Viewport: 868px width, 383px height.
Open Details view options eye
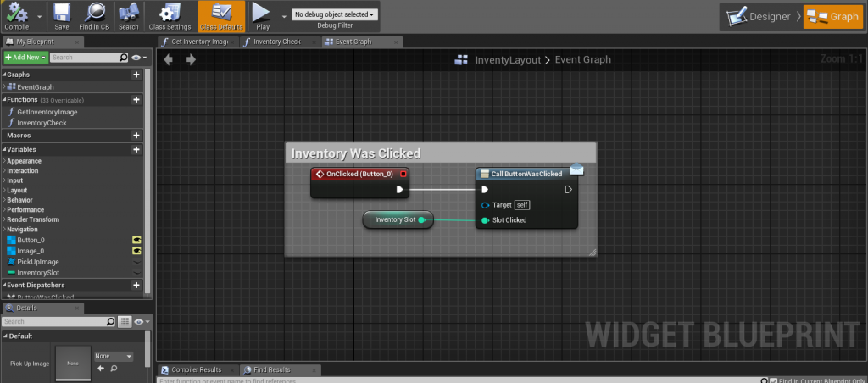[x=142, y=321]
